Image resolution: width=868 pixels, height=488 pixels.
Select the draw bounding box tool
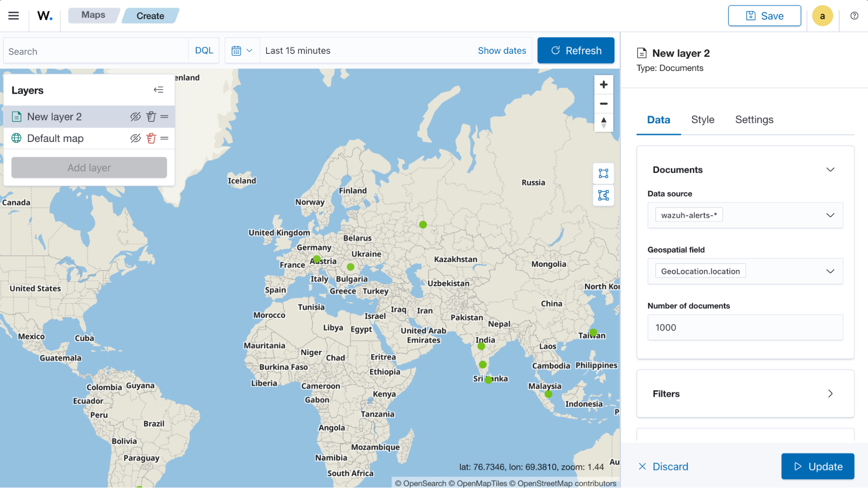click(604, 173)
